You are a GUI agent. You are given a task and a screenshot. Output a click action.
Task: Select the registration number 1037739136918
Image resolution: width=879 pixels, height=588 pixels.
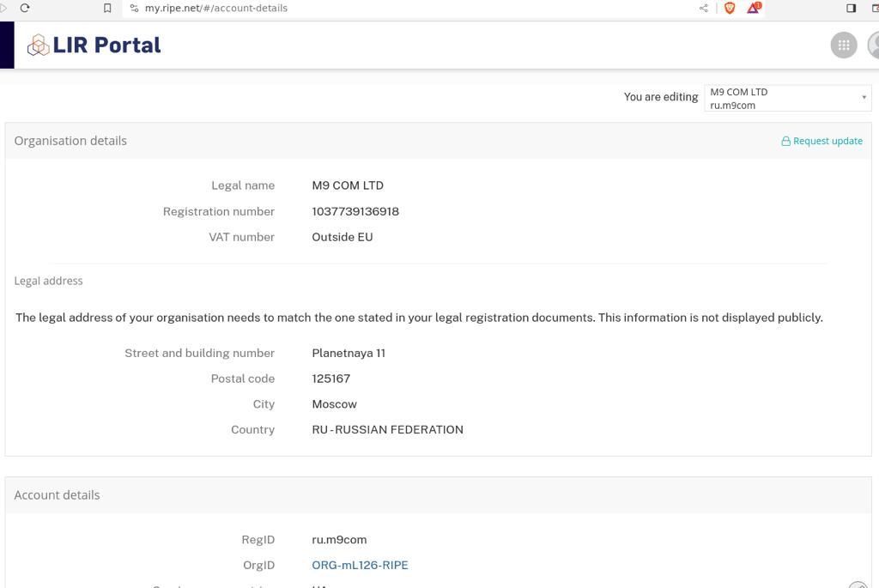[x=355, y=211]
